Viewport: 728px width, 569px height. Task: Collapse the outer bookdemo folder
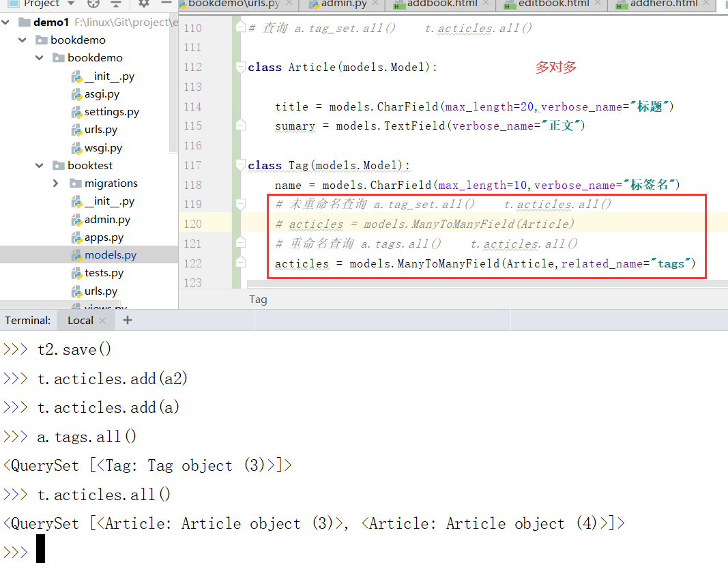[x=23, y=40]
